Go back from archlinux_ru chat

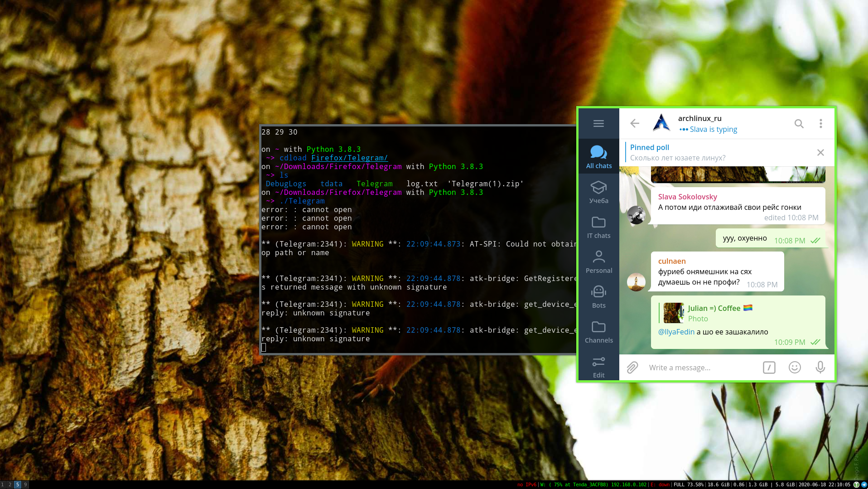coord(635,123)
